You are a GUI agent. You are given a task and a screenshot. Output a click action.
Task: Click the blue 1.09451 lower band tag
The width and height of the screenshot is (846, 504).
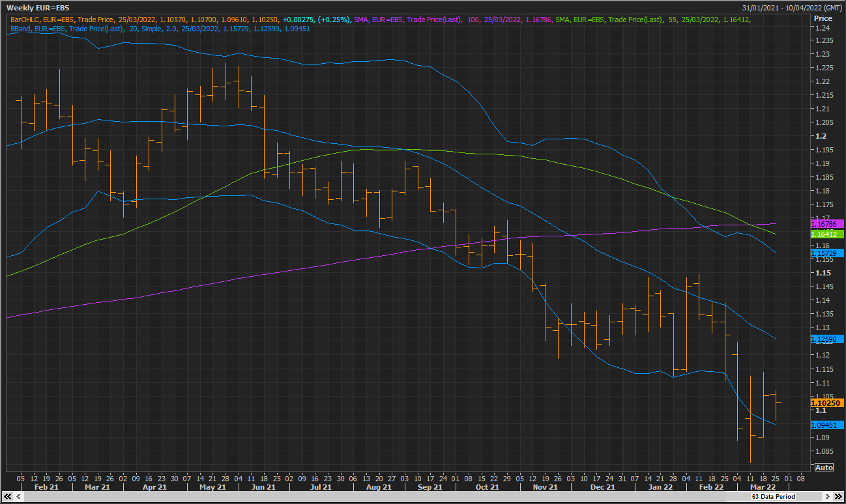click(x=826, y=425)
